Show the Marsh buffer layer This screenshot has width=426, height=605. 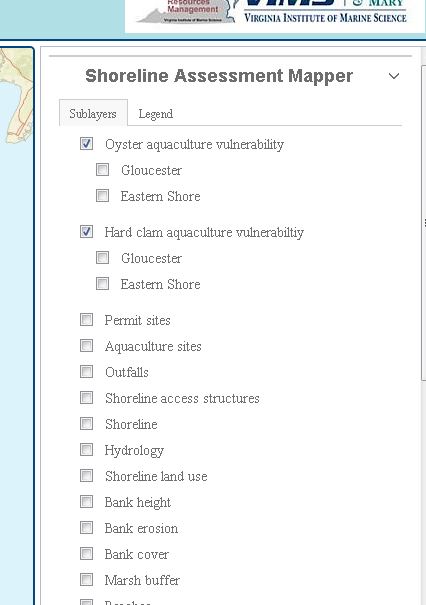86,580
